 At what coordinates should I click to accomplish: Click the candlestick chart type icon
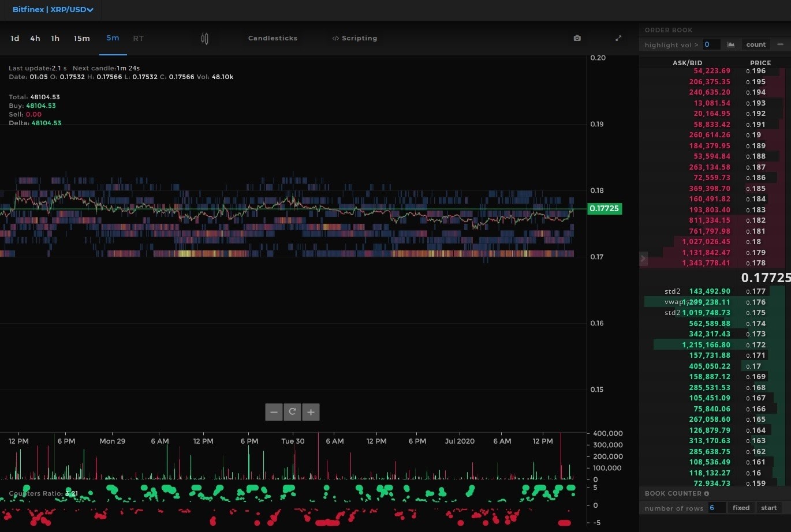204,39
